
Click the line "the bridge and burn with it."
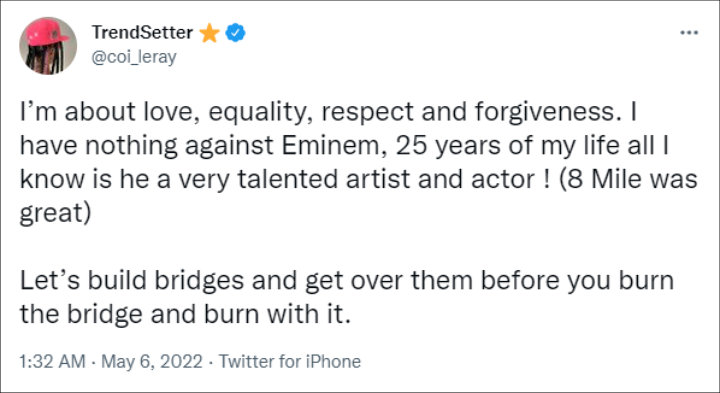[x=185, y=314]
